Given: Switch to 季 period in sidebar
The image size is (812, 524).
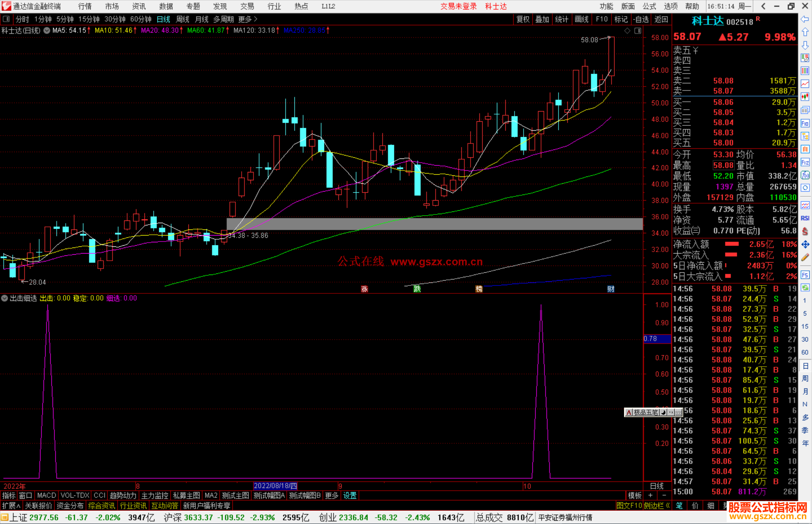Looking at the screenshot, I should [x=805, y=430].
